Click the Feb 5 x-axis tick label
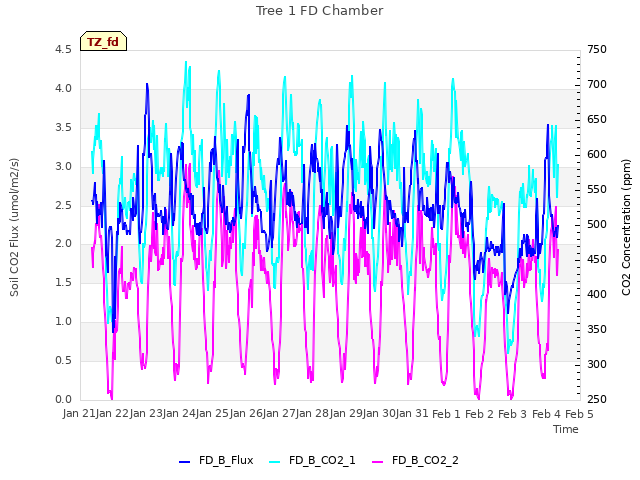Screen dimensions: 640x480 pos(579,414)
